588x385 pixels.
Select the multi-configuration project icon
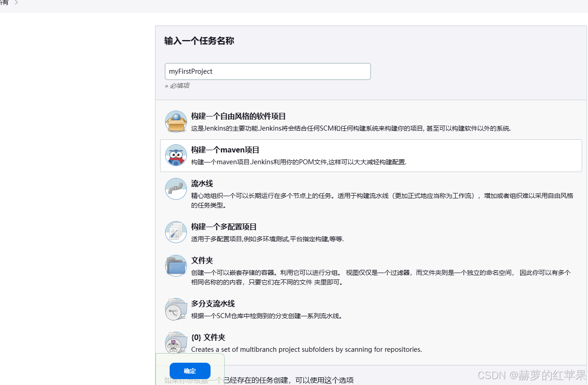[176, 232]
